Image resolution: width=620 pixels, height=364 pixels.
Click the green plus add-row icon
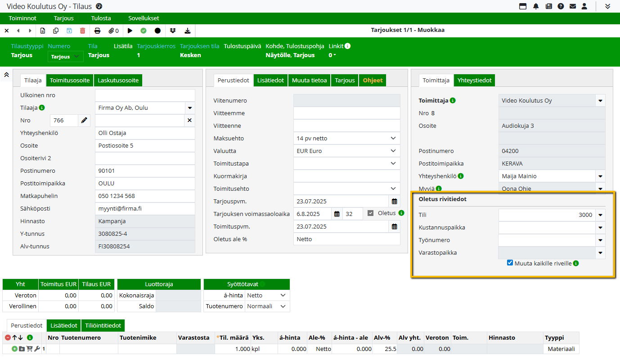pos(14,349)
